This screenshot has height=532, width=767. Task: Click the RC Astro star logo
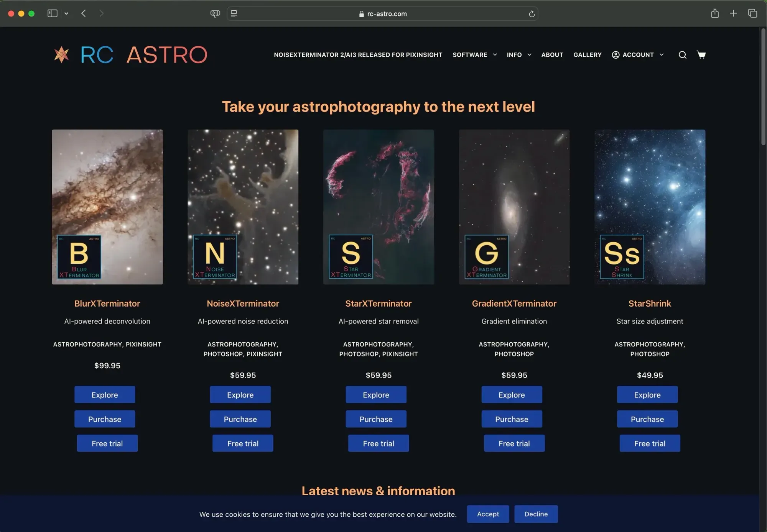[x=61, y=54]
